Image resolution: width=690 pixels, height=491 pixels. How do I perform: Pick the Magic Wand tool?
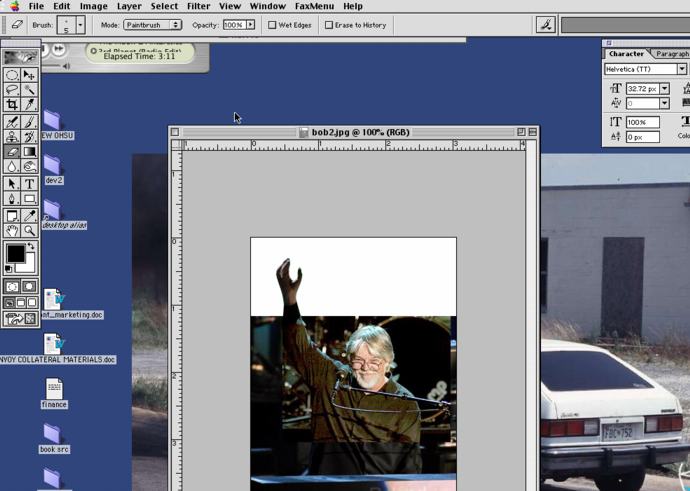click(x=29, y=90)
